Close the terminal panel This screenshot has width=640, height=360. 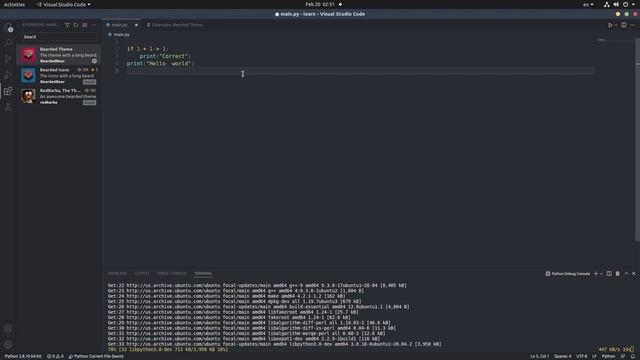[x=634, y=273]
